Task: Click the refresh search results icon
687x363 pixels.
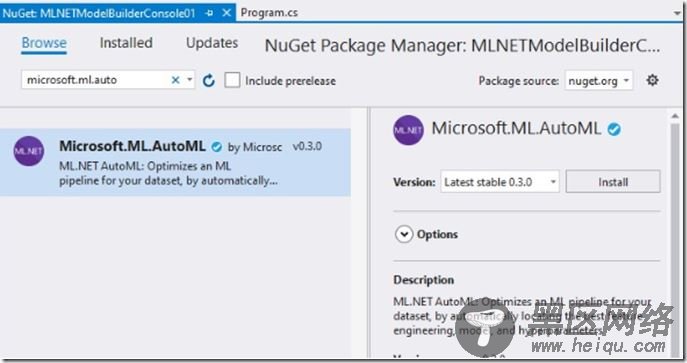Action: (209, 81)
